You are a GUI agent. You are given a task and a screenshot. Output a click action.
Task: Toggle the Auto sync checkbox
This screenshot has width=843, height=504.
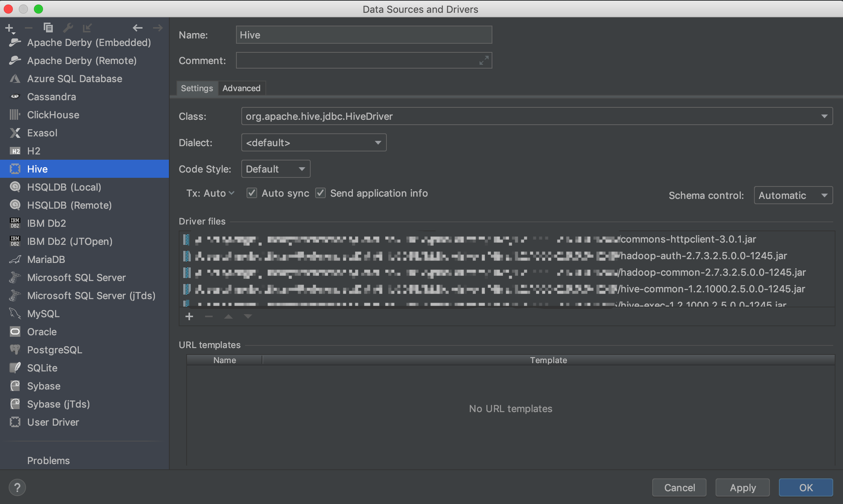click(252, 193)
